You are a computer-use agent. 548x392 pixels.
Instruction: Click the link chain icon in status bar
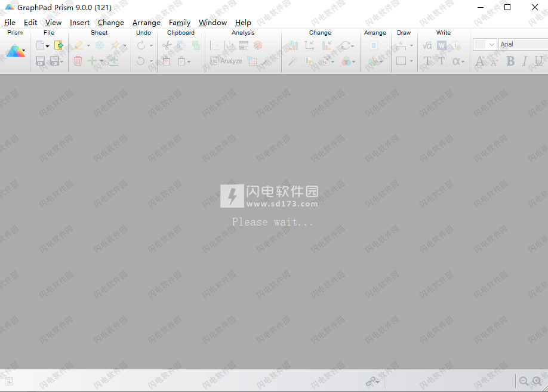(371, 381)
